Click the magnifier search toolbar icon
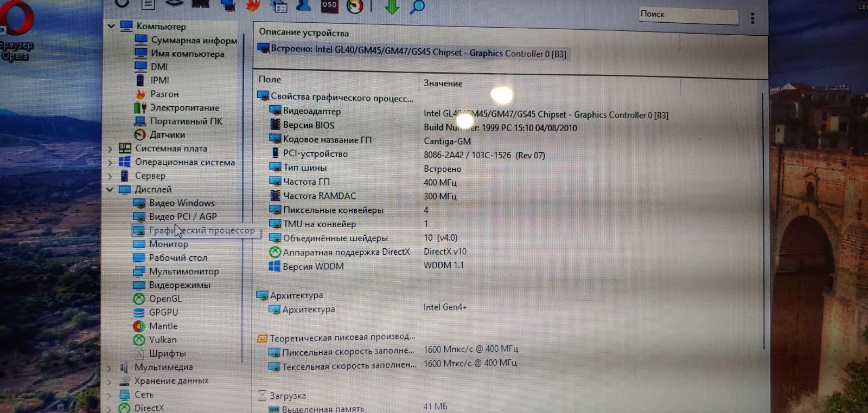The height and width of the screenshot is (413, 868). point(417,7)
